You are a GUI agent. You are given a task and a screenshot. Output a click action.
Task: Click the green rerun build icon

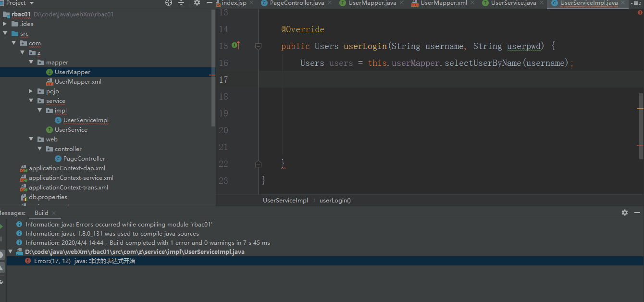[x=1, y=226]
